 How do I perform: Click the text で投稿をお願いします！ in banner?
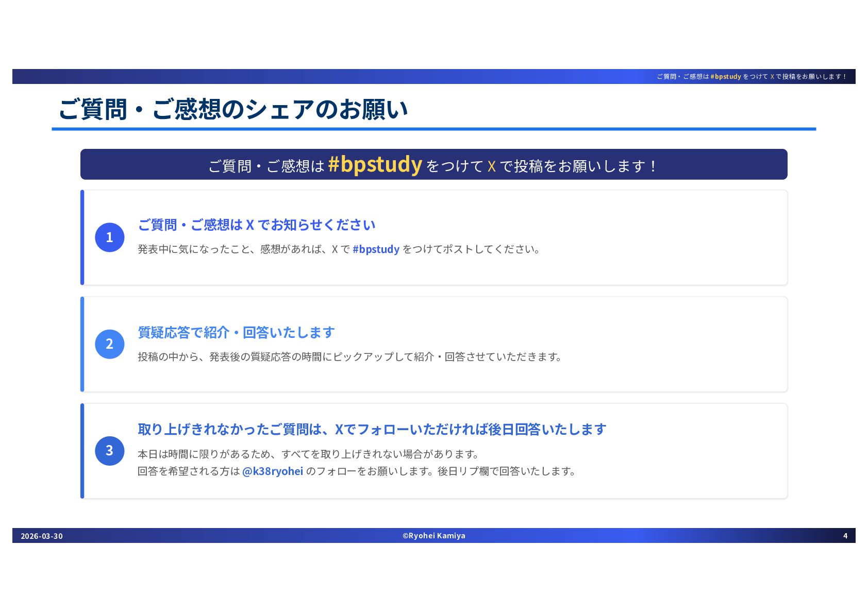[579, 166]
